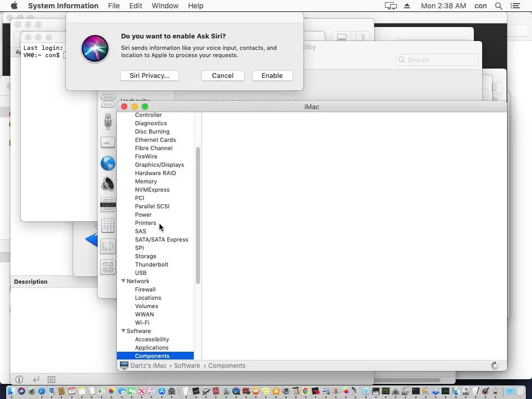This screenshot has height=399, width=532.
Task: Open the con user menu
Action: click(481, 6)
